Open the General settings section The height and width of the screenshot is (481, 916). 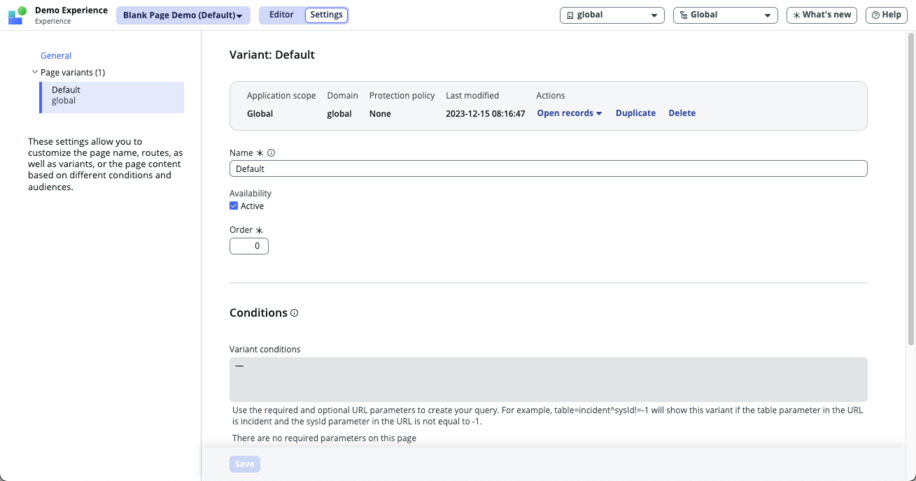click(56, 56)
